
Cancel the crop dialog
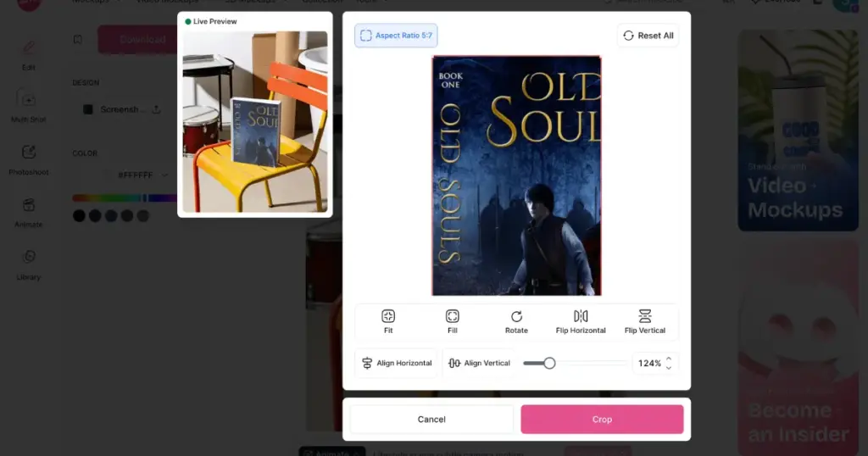point(431,419)
